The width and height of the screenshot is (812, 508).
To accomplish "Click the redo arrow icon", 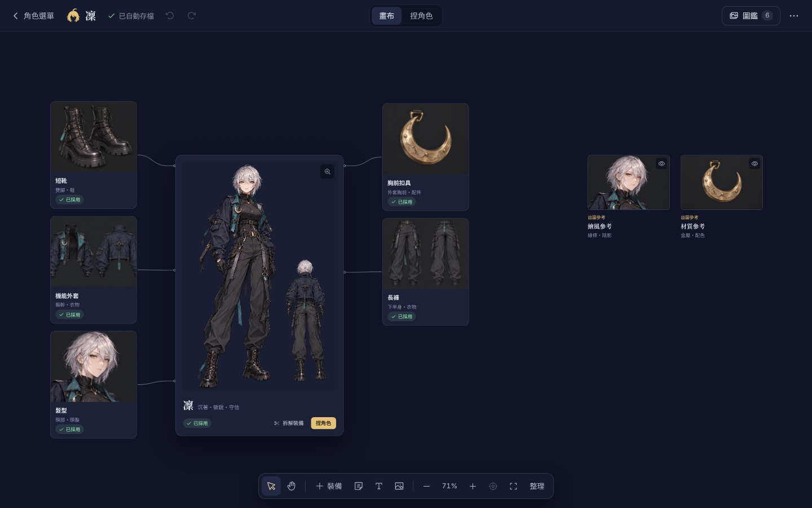I will (192, 16).
